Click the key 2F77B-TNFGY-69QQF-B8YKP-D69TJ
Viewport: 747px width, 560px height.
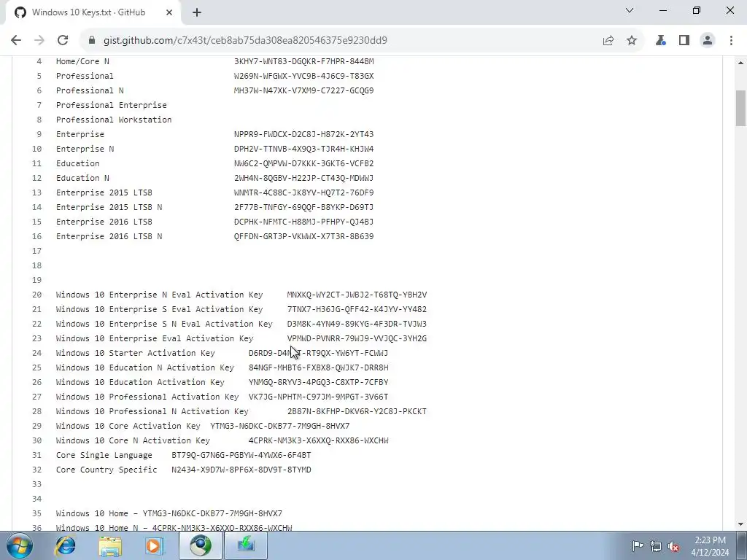click(x=304, y=207)
